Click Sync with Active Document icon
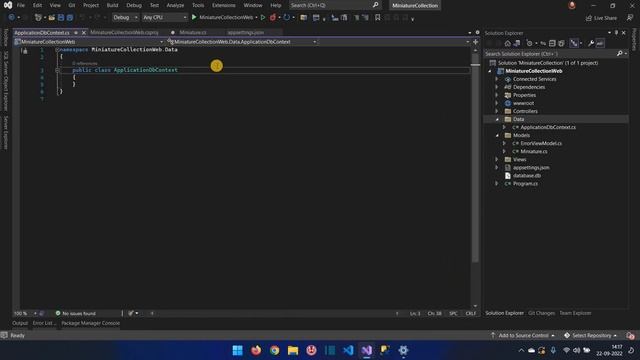The height and width of the screenshot is (360, 640). (543, 43)
